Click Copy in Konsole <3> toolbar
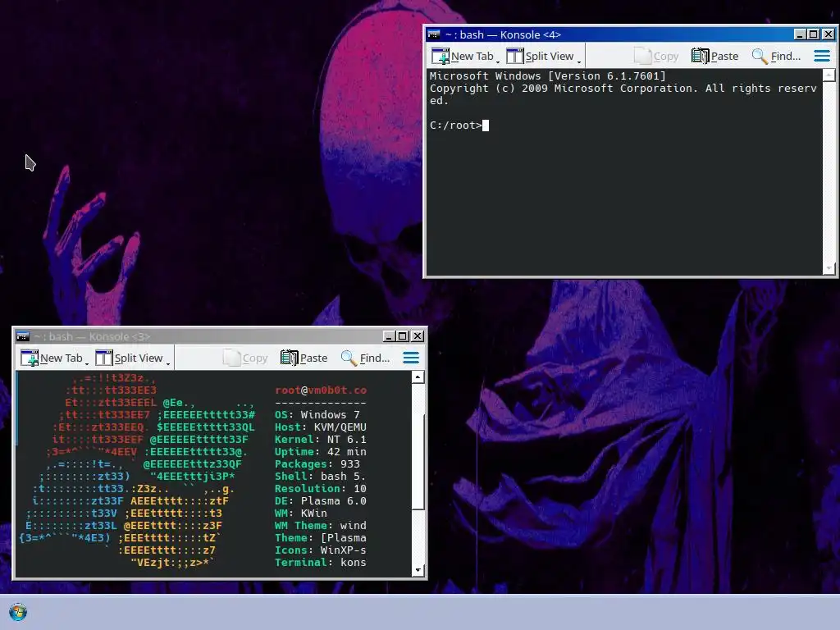This screenshot has height=630, width=840. 244,358
